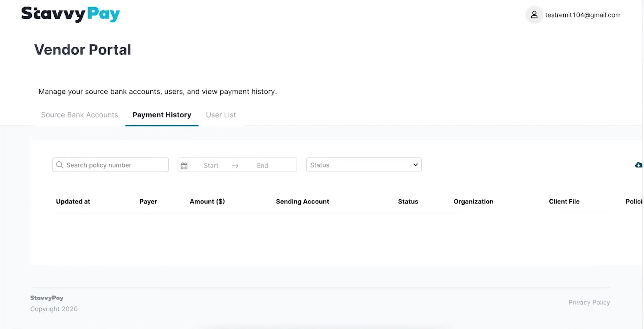Click the Payer column header
This screenshot has height=329, width=644.
[148, 202]
